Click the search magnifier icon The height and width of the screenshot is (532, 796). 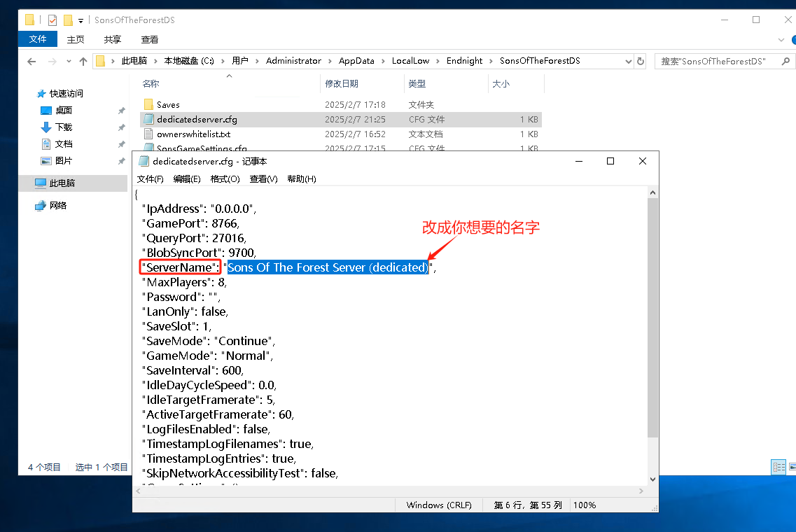pos(785,62)
